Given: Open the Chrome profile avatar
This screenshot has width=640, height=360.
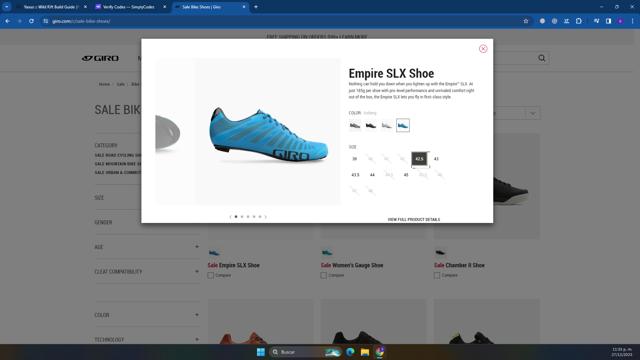Looking at the screenshot, I should pyautogui.click(x=620, y=21).
